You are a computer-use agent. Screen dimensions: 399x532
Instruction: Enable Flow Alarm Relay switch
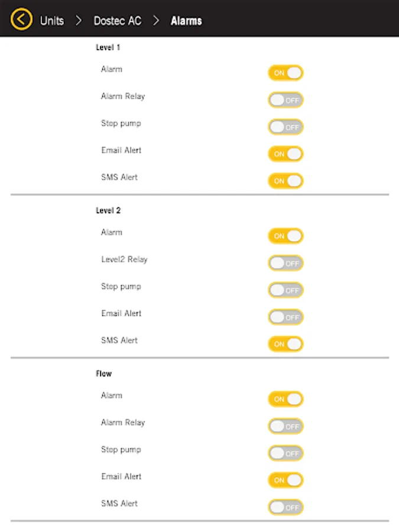point(286,426)
